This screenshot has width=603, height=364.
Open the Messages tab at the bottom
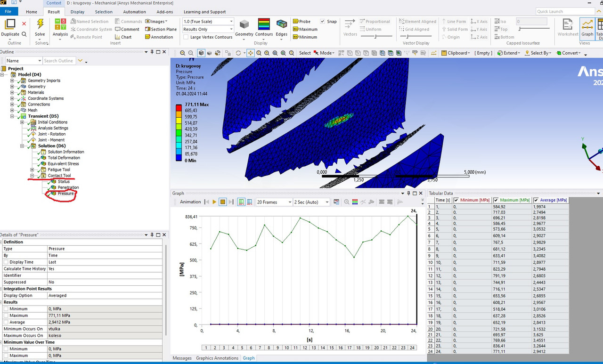(x=182, y=358)
